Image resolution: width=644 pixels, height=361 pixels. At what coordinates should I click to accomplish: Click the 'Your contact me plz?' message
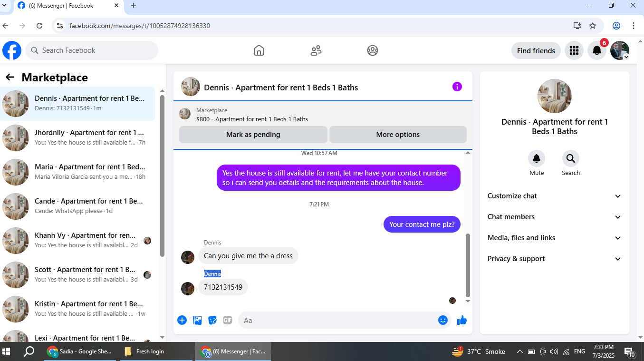(x=422, y=224)
